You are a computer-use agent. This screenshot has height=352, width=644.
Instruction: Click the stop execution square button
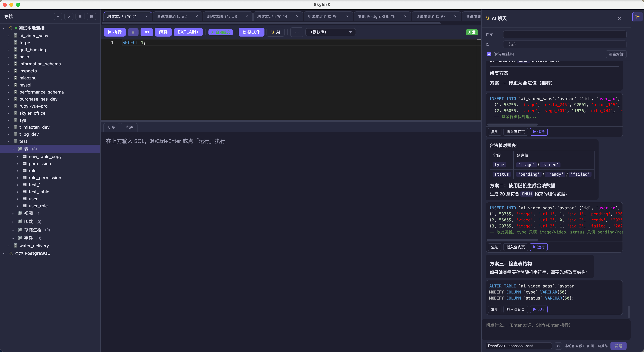[133, 32]
